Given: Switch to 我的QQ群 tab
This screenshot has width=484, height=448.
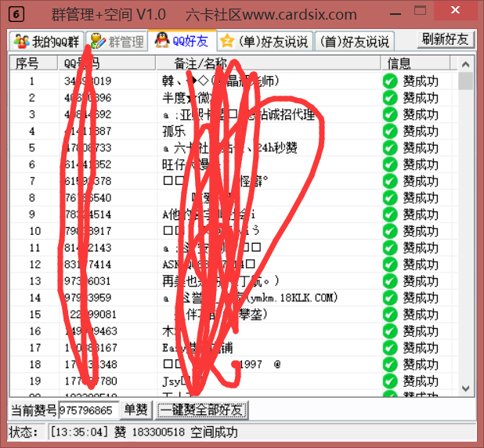Looking at the screenshot, I should [45, 42].
